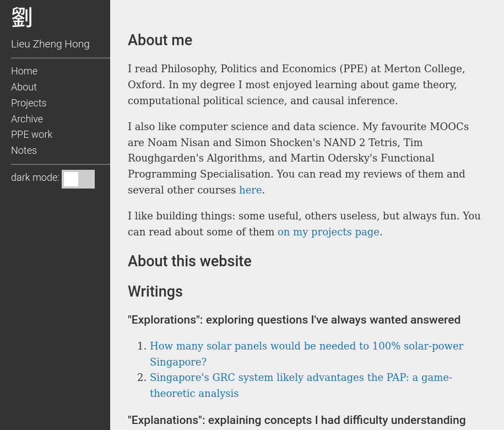The image size is (504, 430).
Task: Open the 100% solar-power Singapore article
Action: pyautogui.click(x=307, y=354)
